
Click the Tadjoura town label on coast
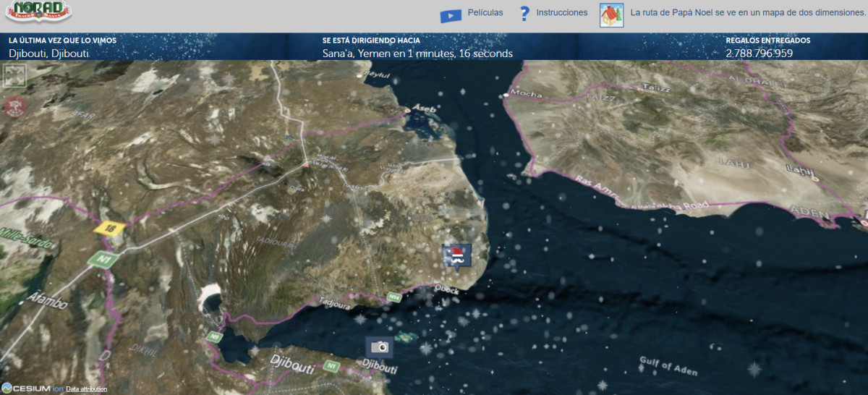pos(334,303)
